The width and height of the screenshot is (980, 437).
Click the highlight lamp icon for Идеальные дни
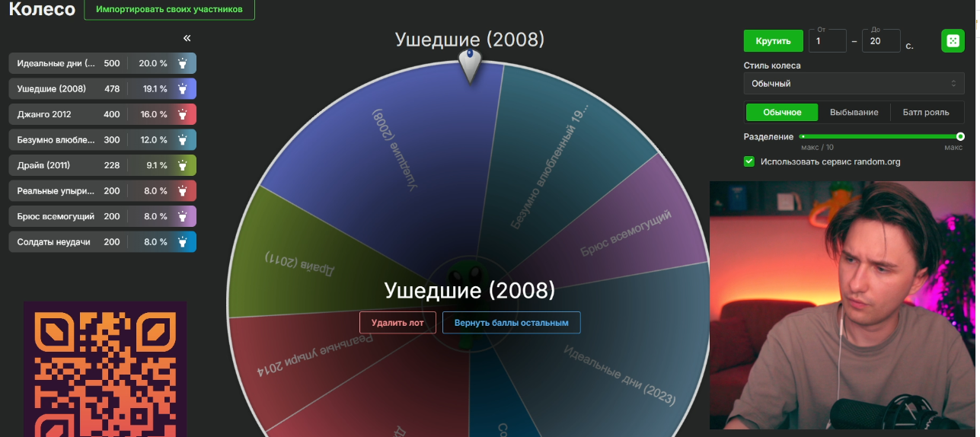[x=182, y=63]
